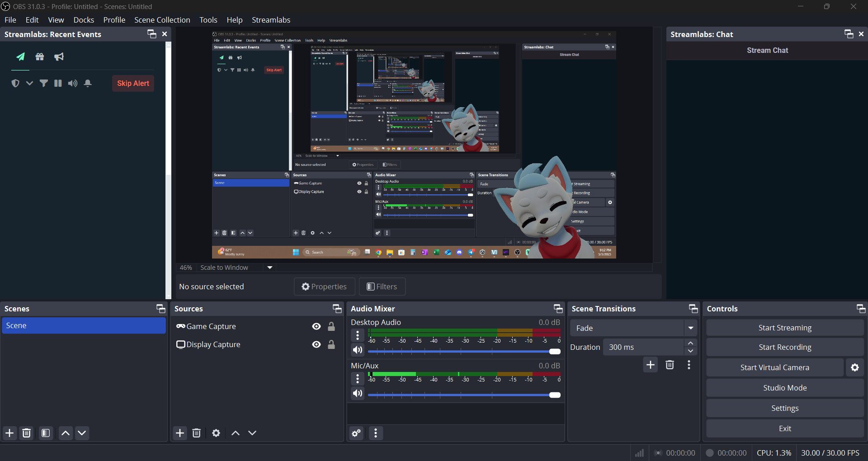This screenshot has width=868, height=461.
Task: Open the event filter funnel icon
Action: (x=44, y=83)
